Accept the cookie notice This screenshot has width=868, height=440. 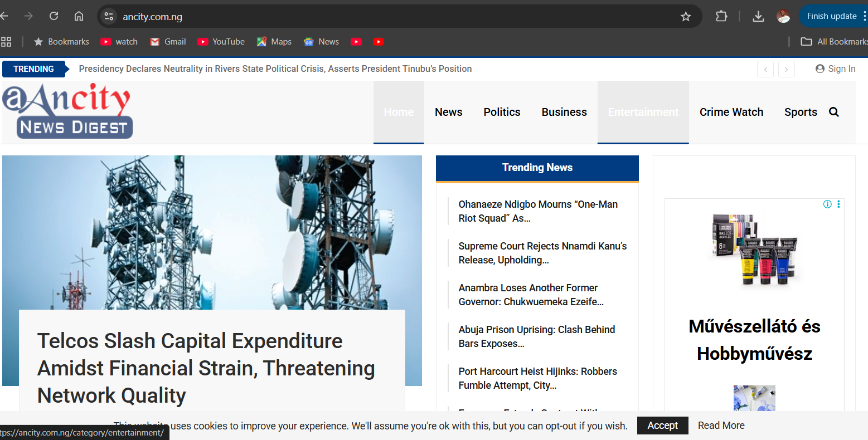pyautogui.click(x=662, y=425)
